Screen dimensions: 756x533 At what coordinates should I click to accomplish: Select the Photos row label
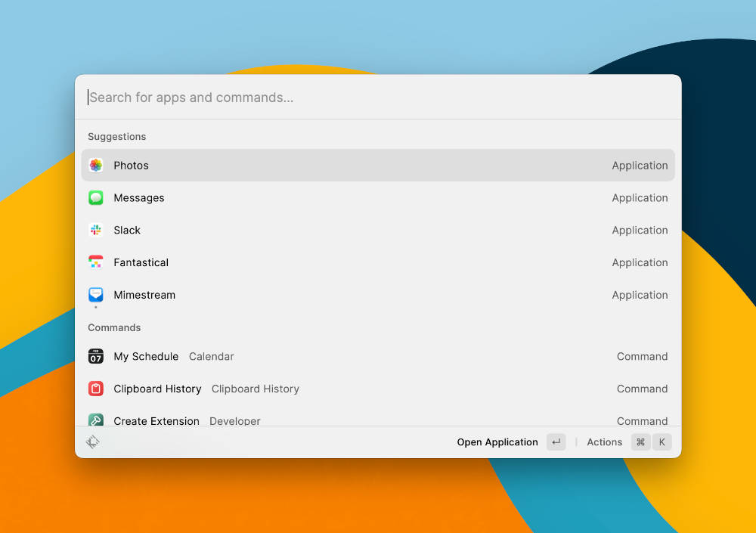pos(131,166)
